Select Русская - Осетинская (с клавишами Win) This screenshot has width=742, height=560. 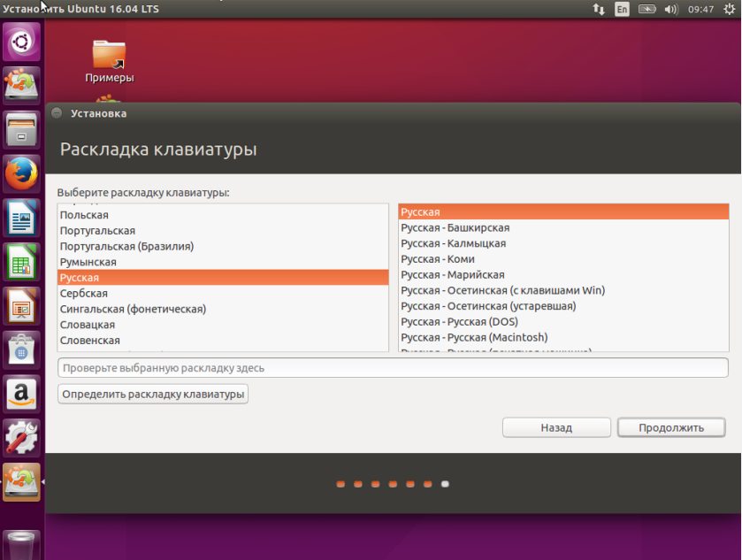563,290
